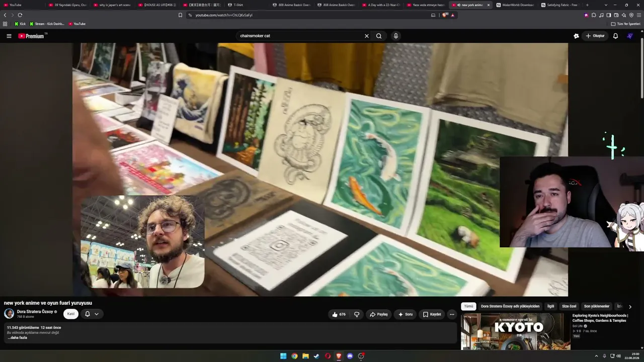Viewport: 644px width, 362px height.
Task: Switch to the 'why is japan's art scene' tab
Action: (112, 5)
